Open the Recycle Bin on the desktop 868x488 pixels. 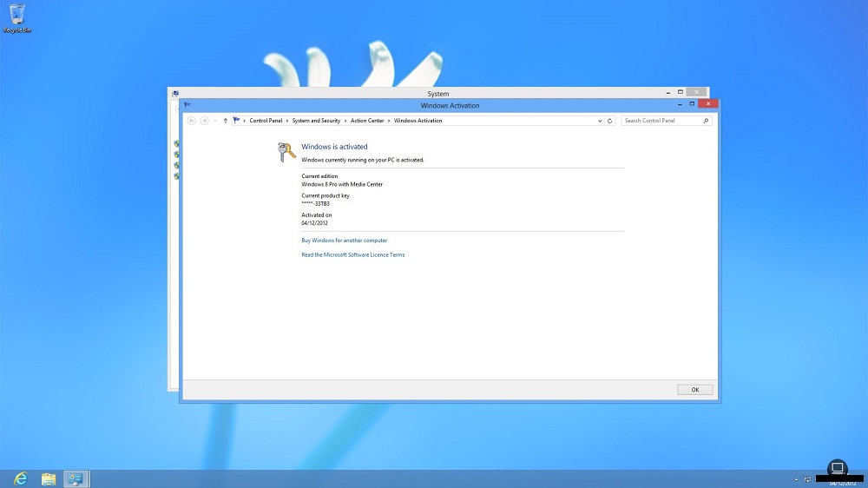coord(17,17)
